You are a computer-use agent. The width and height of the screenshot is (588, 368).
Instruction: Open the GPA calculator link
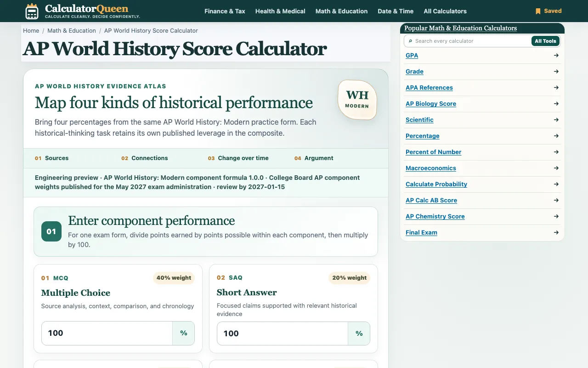pyautogui.click(x=412, y=55)
